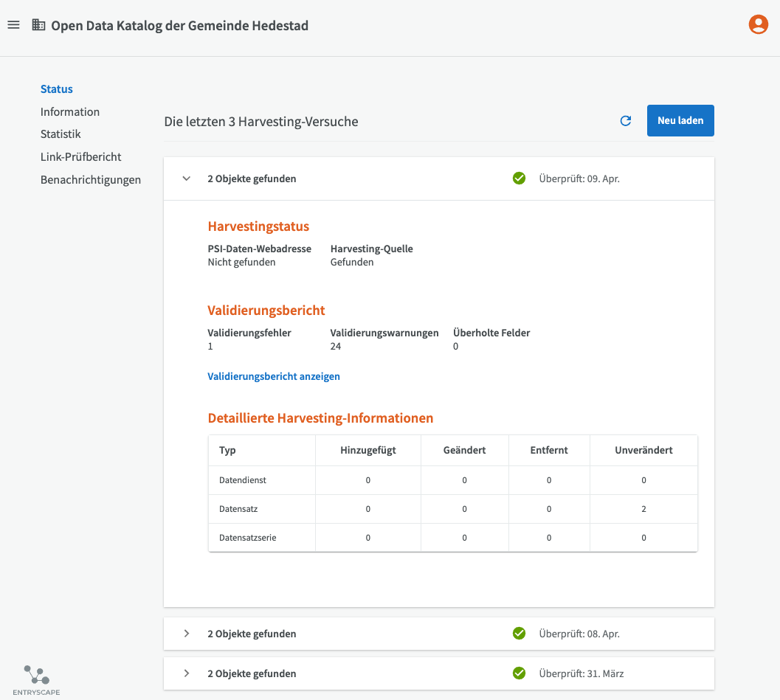Click green checkmark for 09. Apr. harvest
Screen dimensions: 780x700
tap(519, 178)
